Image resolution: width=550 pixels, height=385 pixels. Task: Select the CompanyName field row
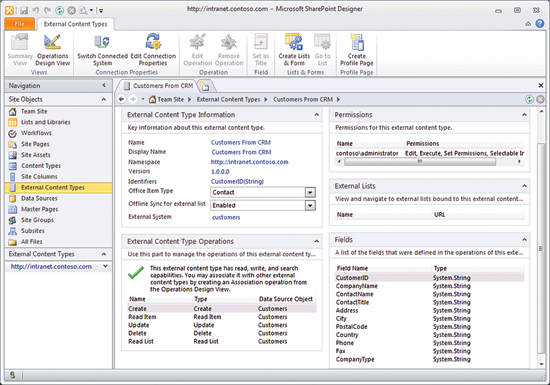pyautogui.click(x=430, y=286)
